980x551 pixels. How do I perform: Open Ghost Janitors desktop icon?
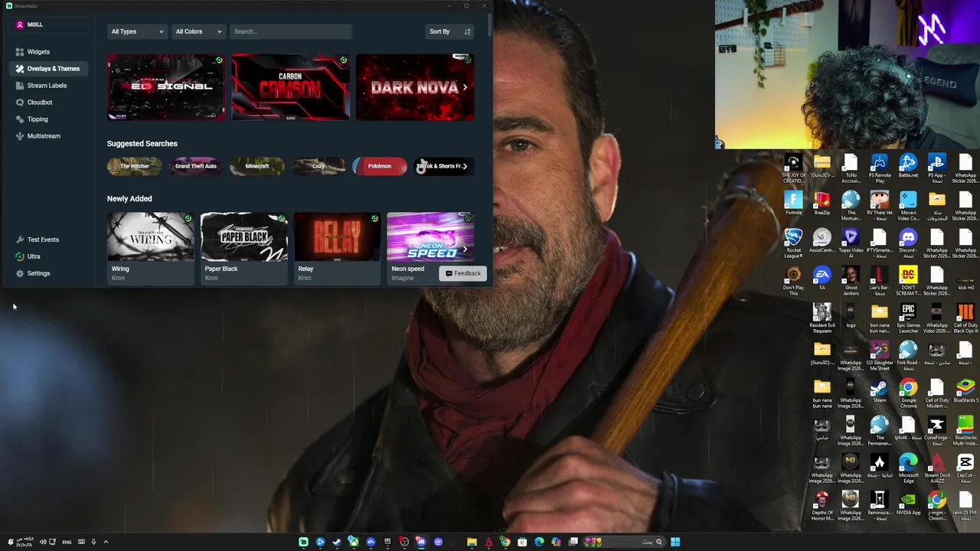point(851,282)
